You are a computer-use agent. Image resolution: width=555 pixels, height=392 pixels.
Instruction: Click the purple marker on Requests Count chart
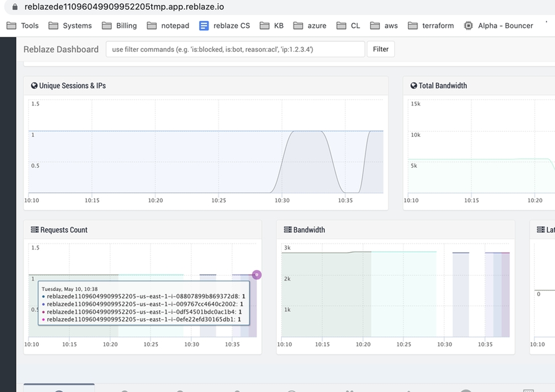257,275
